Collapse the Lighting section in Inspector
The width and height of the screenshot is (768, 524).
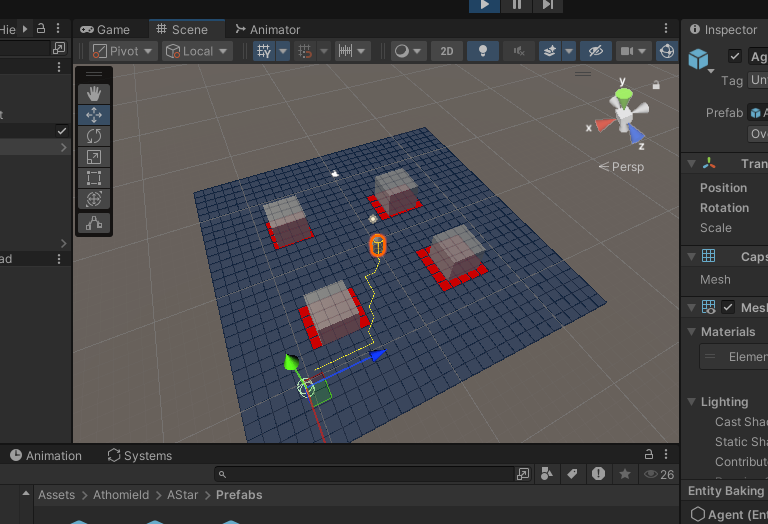(692, 402)
